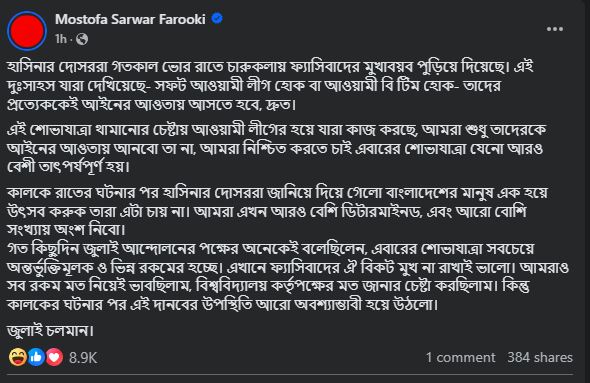Click the Haha laughing reaction icon

pyautogui.click(x=18, y=357)
